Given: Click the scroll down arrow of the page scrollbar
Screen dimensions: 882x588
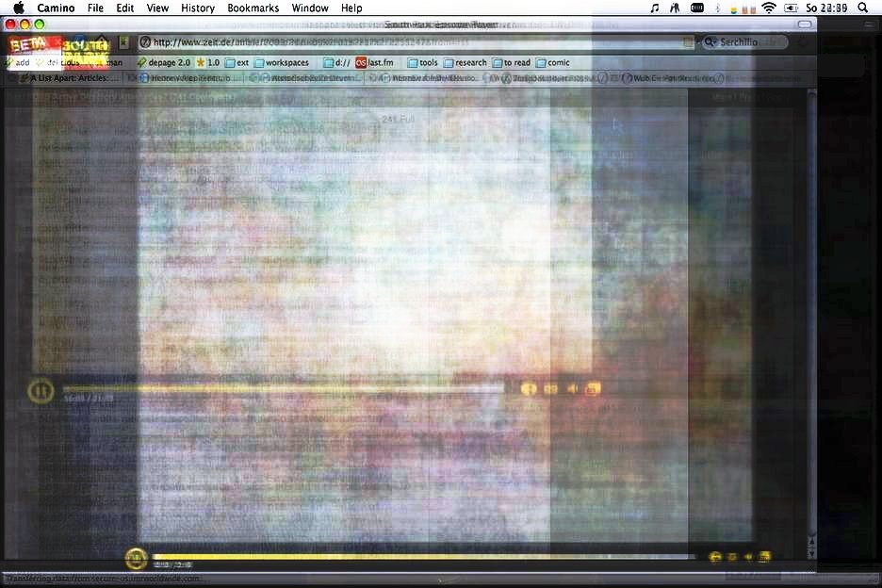Looking at the screenshot, I should [811, 554].
